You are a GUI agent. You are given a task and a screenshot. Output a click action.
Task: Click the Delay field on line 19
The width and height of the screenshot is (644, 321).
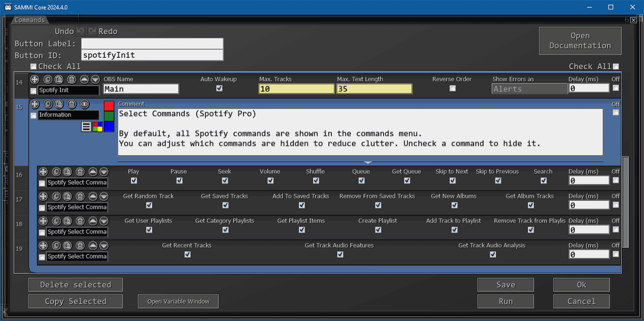click(589, 254)
